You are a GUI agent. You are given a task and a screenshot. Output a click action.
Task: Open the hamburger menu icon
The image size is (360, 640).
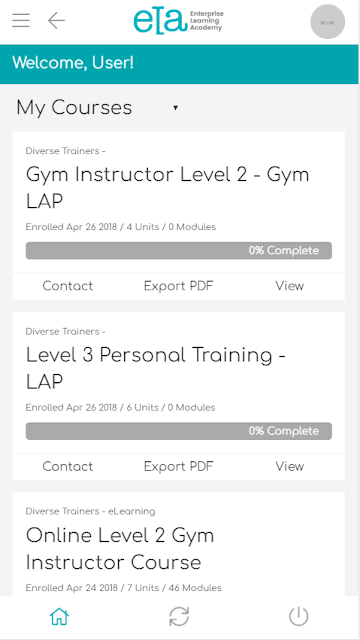(21, 20)
